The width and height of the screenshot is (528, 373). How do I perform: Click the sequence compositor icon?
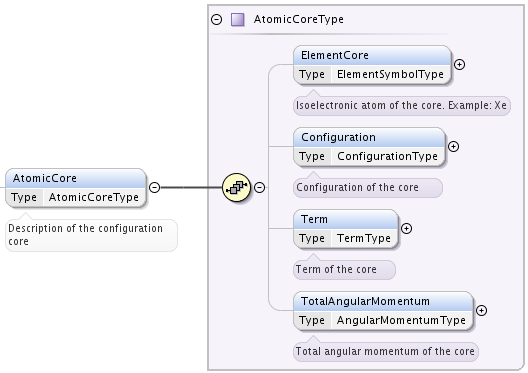[x=237, y=188]
